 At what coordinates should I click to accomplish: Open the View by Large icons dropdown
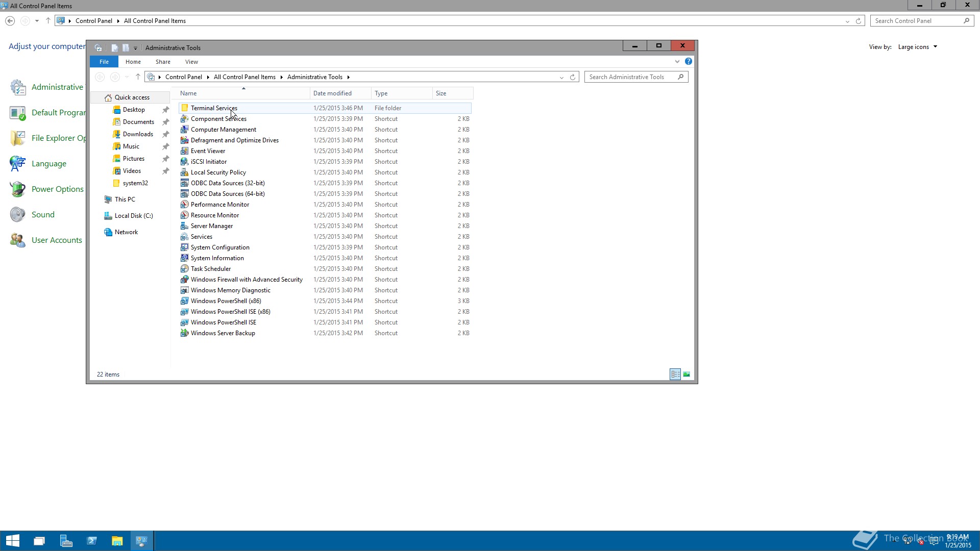point(918,47)
